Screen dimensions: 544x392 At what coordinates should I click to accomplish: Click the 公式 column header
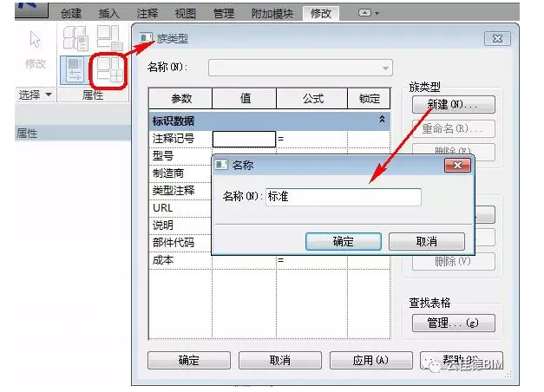click(x=311, y=99)
